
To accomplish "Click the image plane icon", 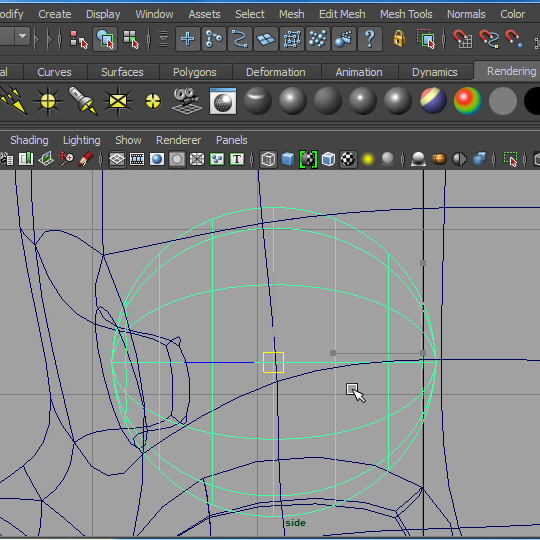I will pos(46,159).
